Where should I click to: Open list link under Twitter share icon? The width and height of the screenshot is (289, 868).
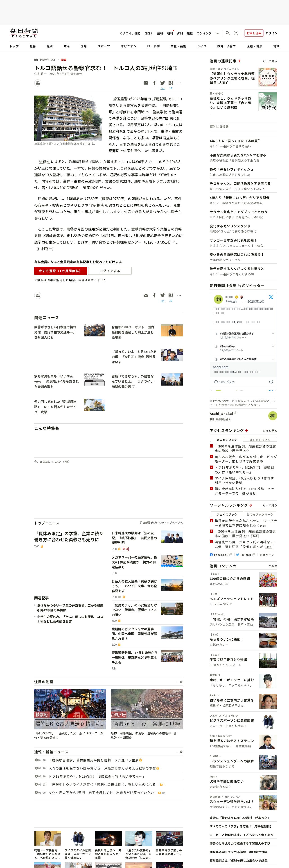click(x=163, y=89)
